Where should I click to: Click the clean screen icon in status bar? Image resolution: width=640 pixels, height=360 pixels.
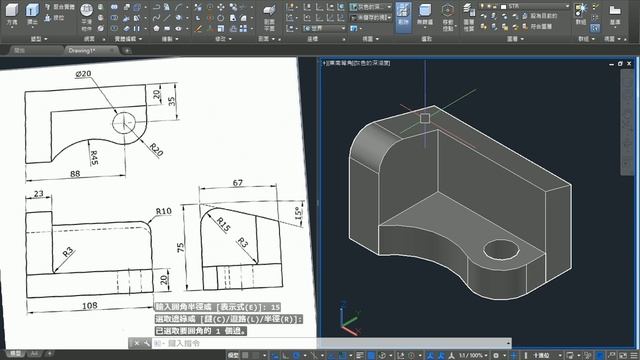623,356
